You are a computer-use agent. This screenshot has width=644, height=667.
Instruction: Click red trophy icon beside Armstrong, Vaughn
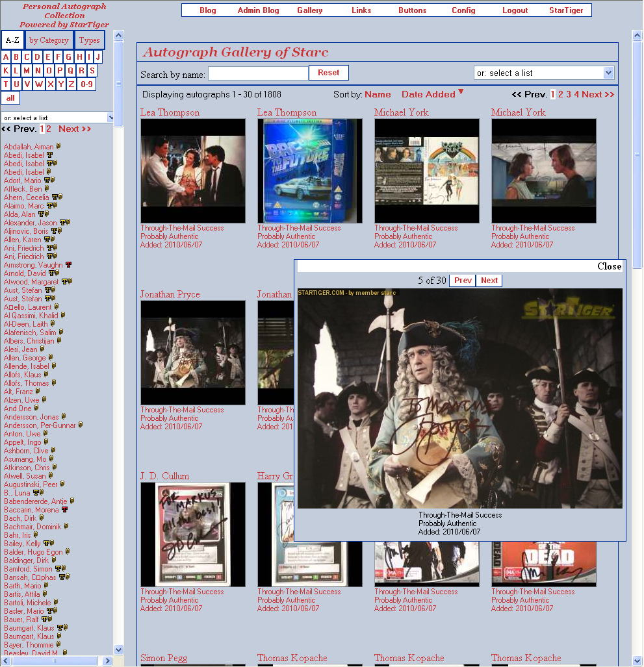click(68, 264)
